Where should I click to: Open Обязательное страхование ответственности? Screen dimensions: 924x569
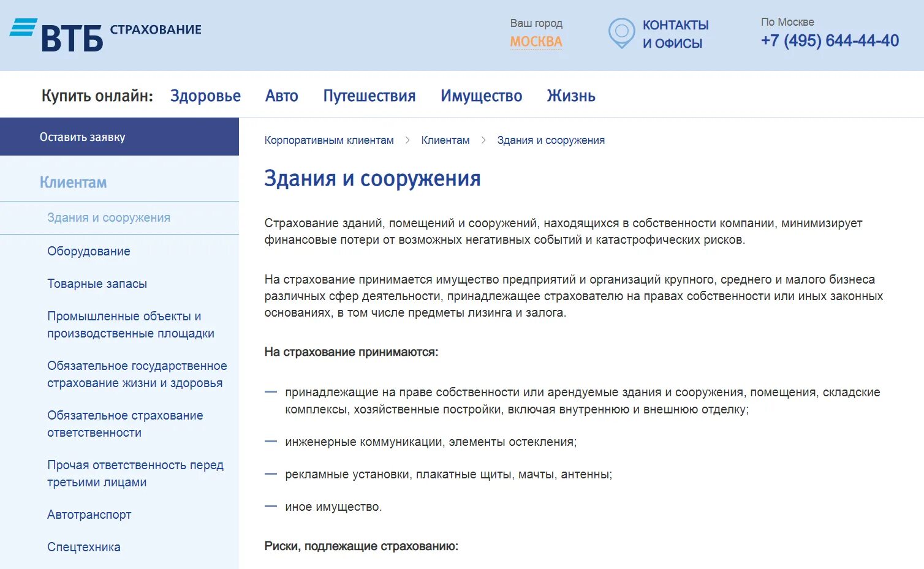coord(125,424)
